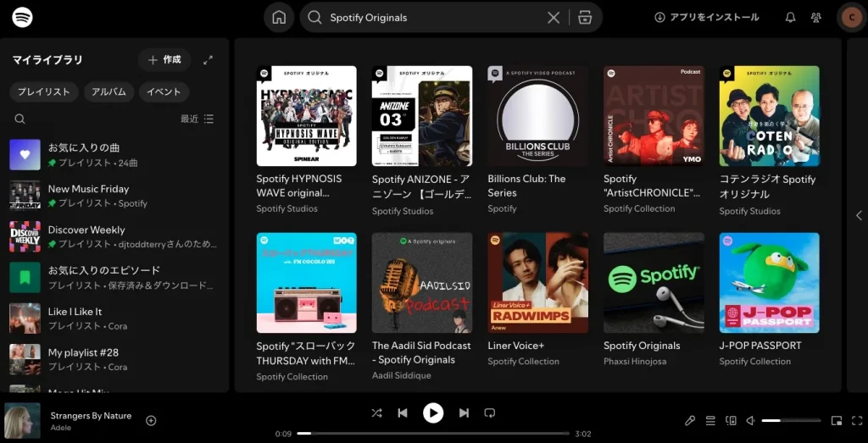Image resolution: width=868 pixels, height=443 pixels.
Task: Open スローバック THURSDAY podcast cover
Action: click(306, 283)
